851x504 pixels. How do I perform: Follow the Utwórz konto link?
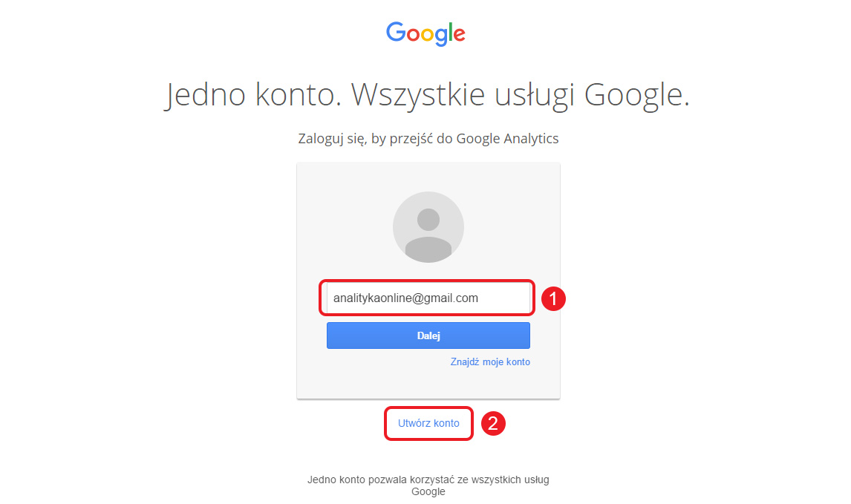[428, 423]
